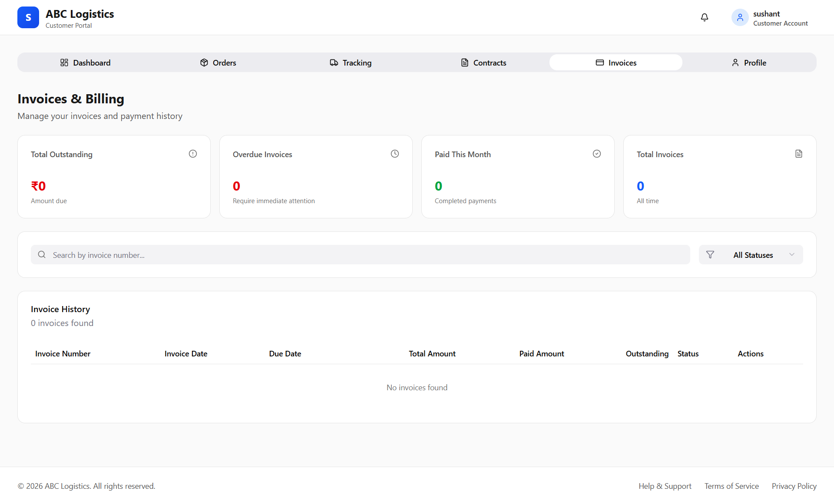
Task: Switch to the Dashboard tab
Action: pyautogui.click(x=92, y=63)
